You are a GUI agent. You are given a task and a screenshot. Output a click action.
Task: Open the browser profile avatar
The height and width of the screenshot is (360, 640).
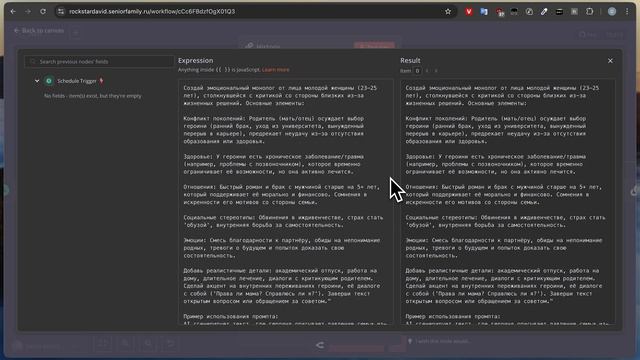tap(612, 12)
